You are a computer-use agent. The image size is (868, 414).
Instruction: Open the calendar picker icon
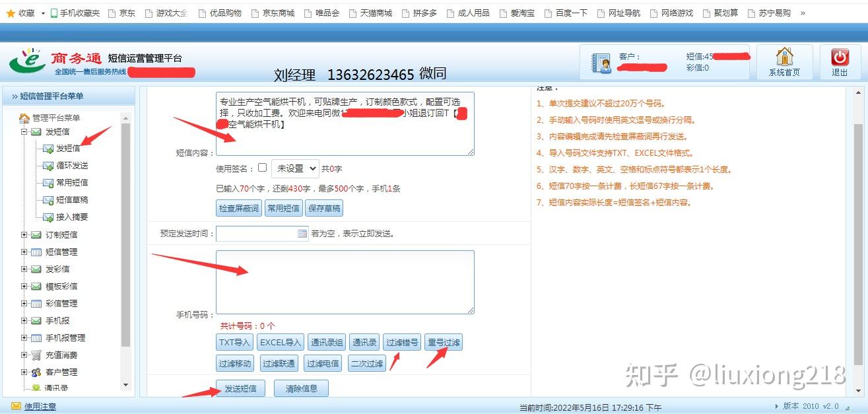tap(302, 234)
